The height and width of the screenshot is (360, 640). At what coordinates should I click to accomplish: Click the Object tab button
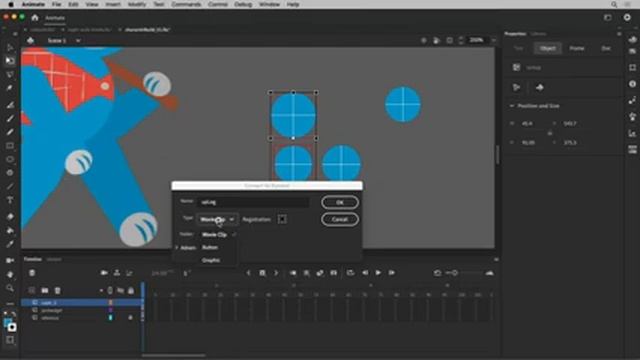tap(547, 48)
